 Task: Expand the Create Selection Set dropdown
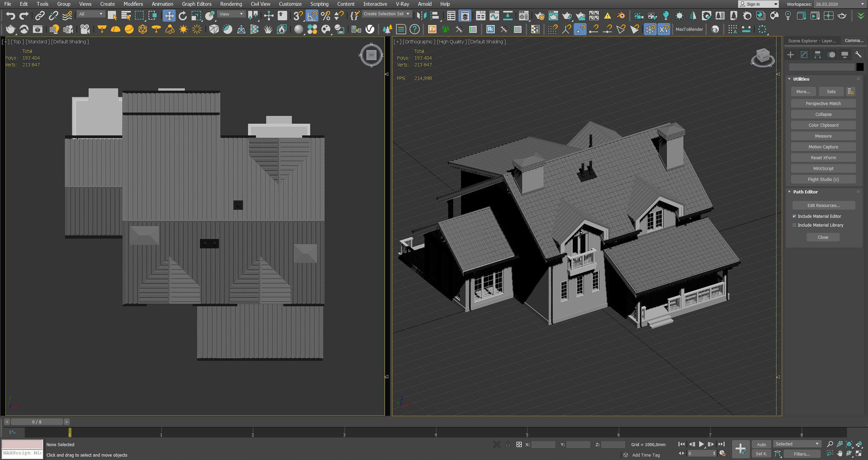click(408, 14)
